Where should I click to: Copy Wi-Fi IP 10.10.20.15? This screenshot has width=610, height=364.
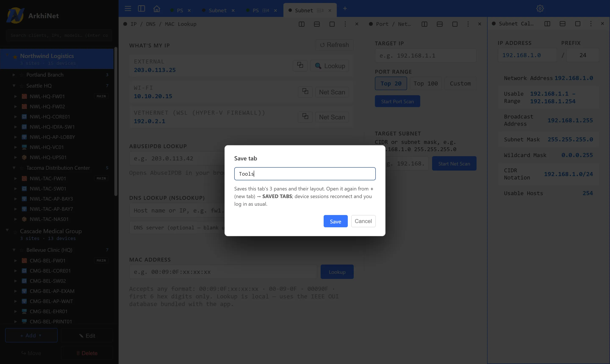[x=305, y=92]
